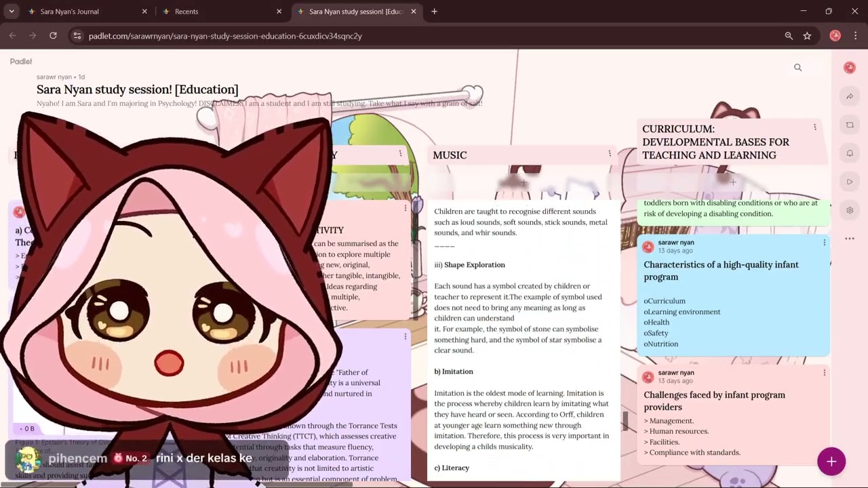Open the Chrome profile avatar
868x488 pixels.
pyautogui.click(x=835, y=36)
